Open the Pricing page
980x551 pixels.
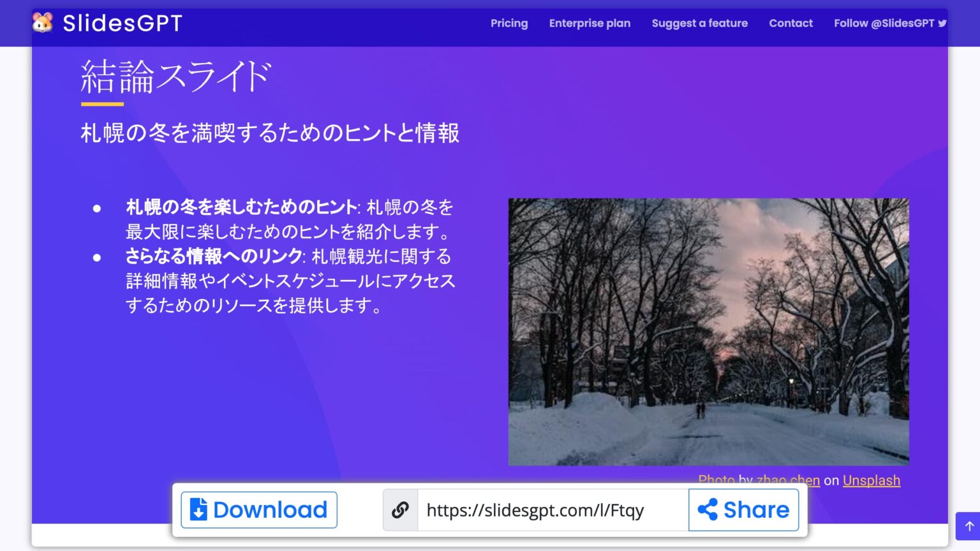[509, 23]
